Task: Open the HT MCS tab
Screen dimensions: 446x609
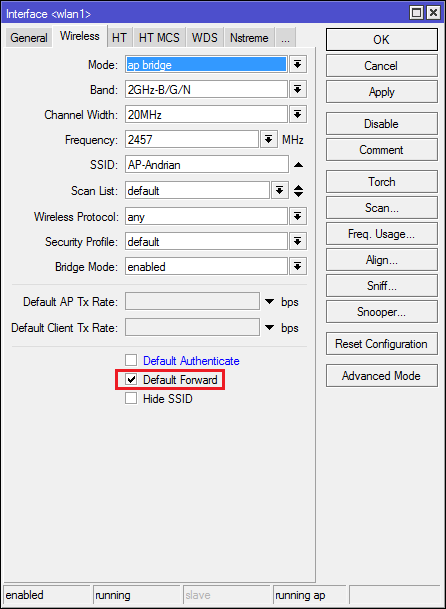Action: pos(159,38)
